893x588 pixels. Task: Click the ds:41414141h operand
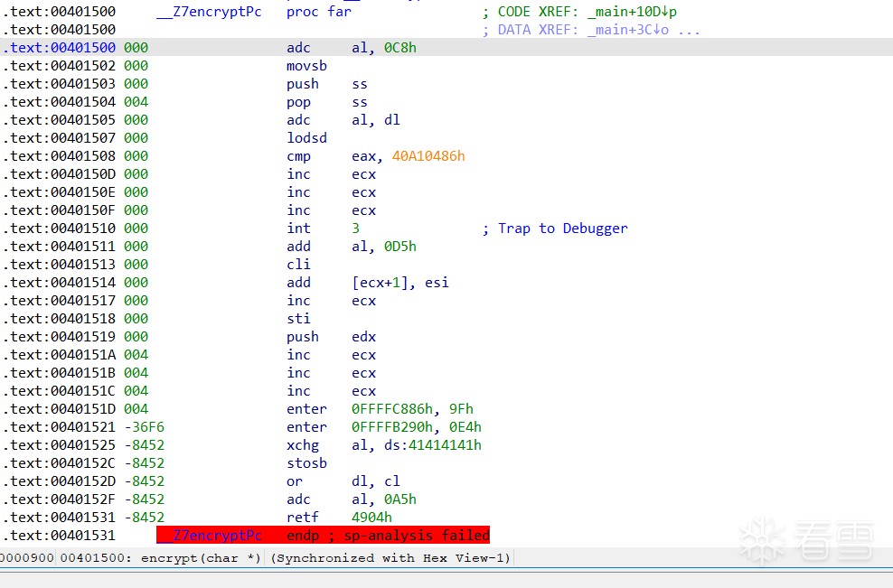pyautogui.click(x=433, y=445)
